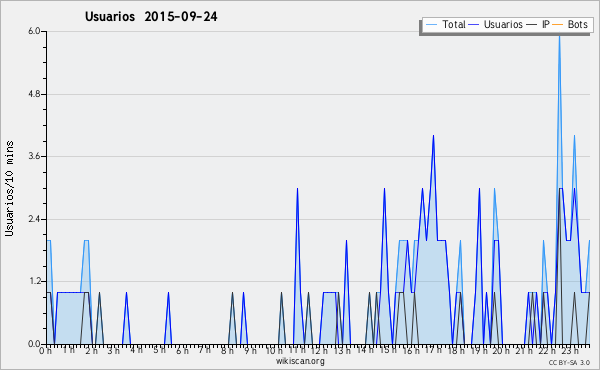This screenshot has height=370, width=600.
Task: Click the '17 h' x-axis tick label
Action: tap(433, 350)
